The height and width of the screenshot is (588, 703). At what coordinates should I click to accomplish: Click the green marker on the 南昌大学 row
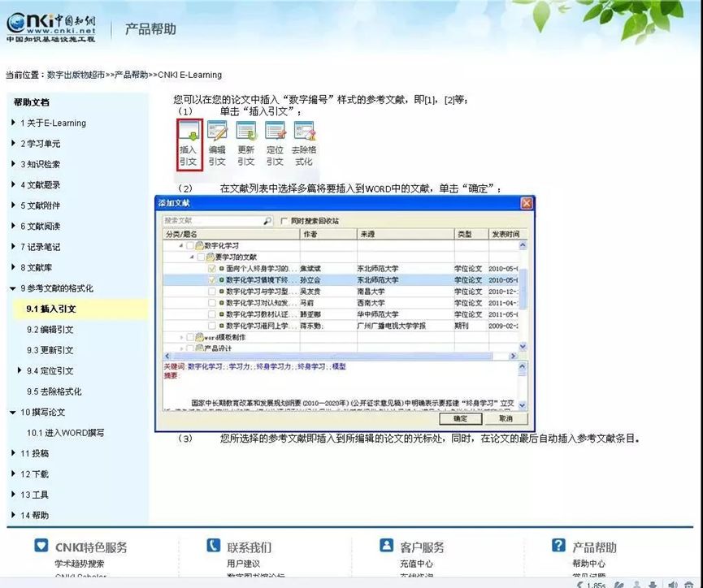[x=222, y=292]
